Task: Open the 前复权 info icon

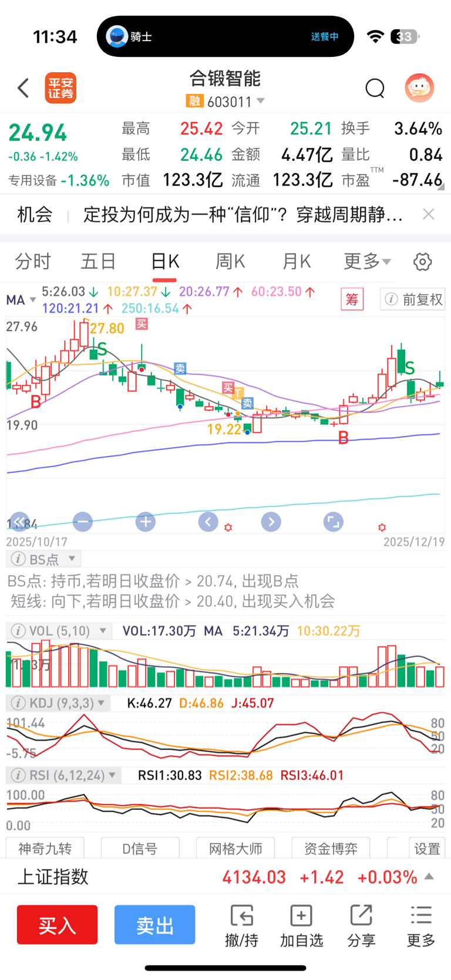Action: point(391,299)
